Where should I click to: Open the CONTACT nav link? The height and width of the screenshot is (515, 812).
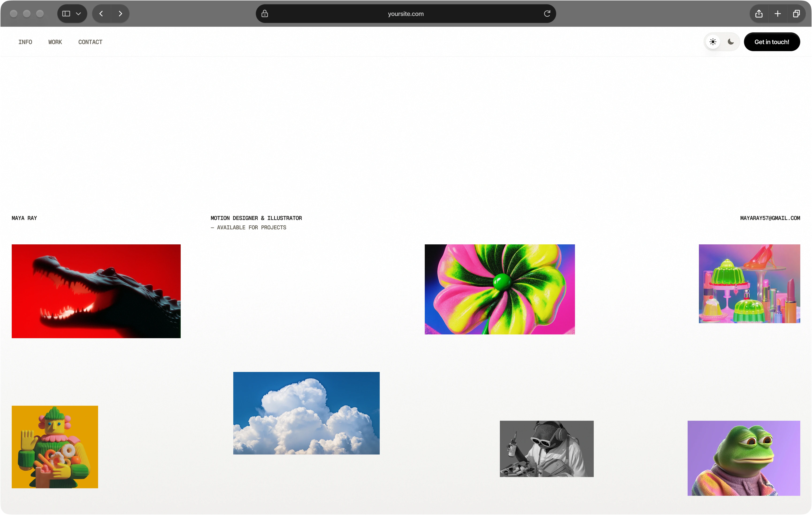coord(90,42)
